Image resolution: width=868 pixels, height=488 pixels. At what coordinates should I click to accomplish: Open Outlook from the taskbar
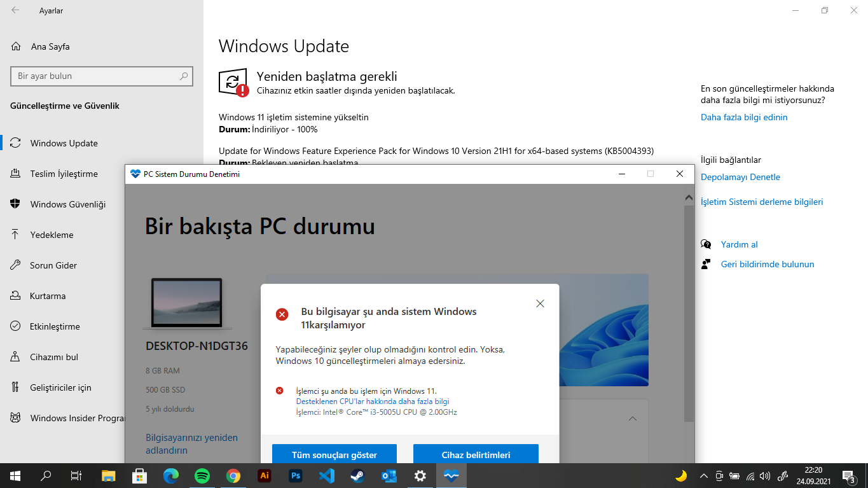[x=389, y=475]
